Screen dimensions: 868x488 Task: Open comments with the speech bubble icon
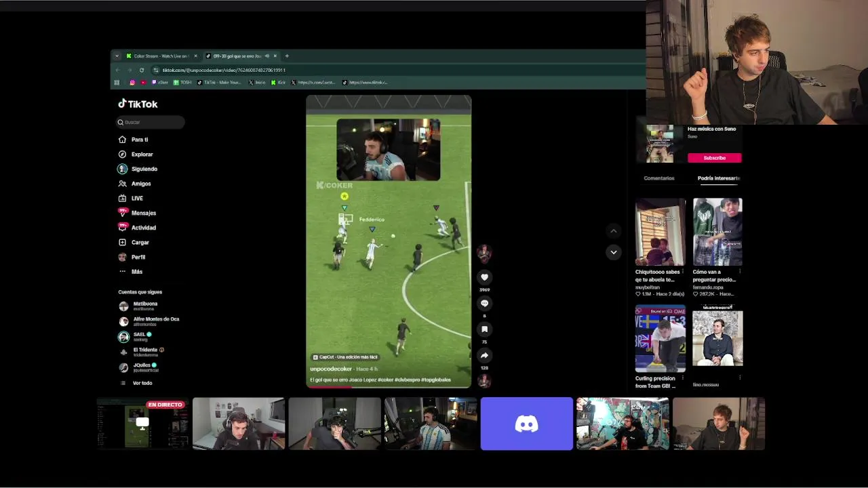coord(484,304)
